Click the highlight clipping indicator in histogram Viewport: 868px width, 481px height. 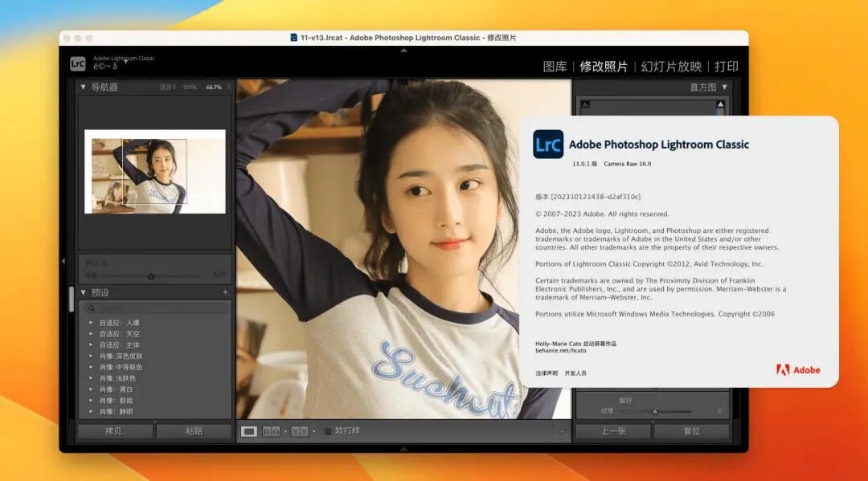pyautogui.click(x=720, y=104)
